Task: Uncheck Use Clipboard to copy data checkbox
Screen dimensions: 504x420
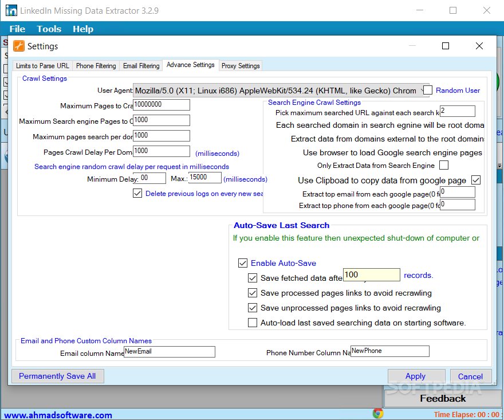Action: [x=476, y=180]
